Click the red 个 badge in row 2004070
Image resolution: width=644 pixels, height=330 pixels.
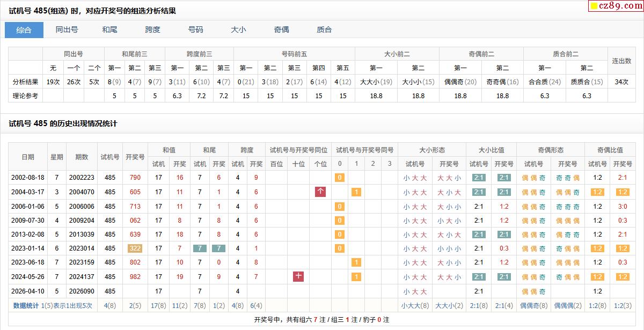(x=320, y=192)
